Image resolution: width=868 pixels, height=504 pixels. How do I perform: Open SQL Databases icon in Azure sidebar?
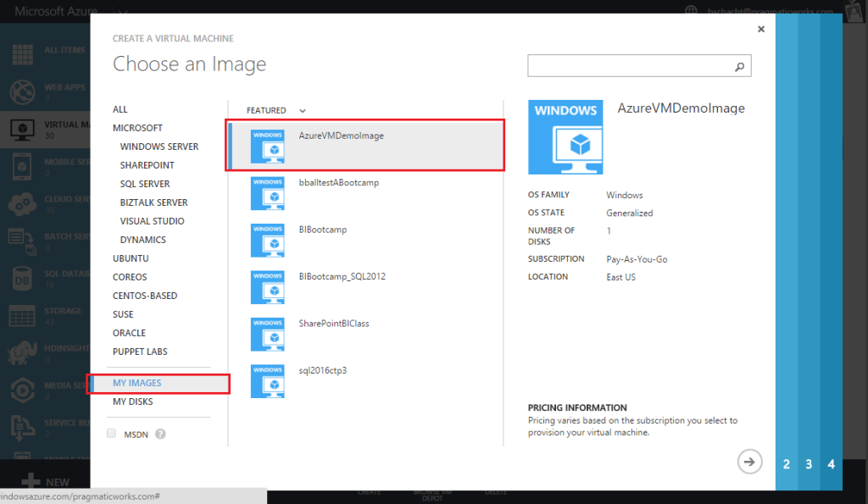(22, 279)
